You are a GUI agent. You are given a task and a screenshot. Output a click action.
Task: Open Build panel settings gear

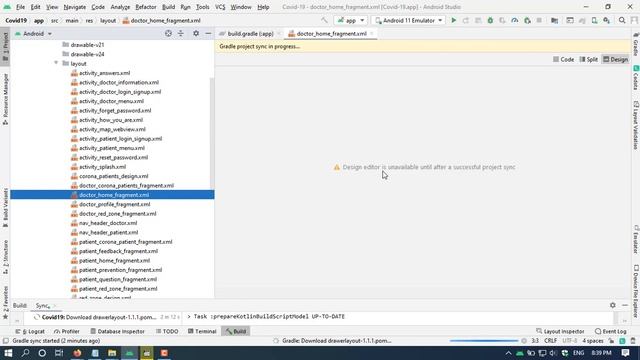pyautogui.click(x=613, y=305)
